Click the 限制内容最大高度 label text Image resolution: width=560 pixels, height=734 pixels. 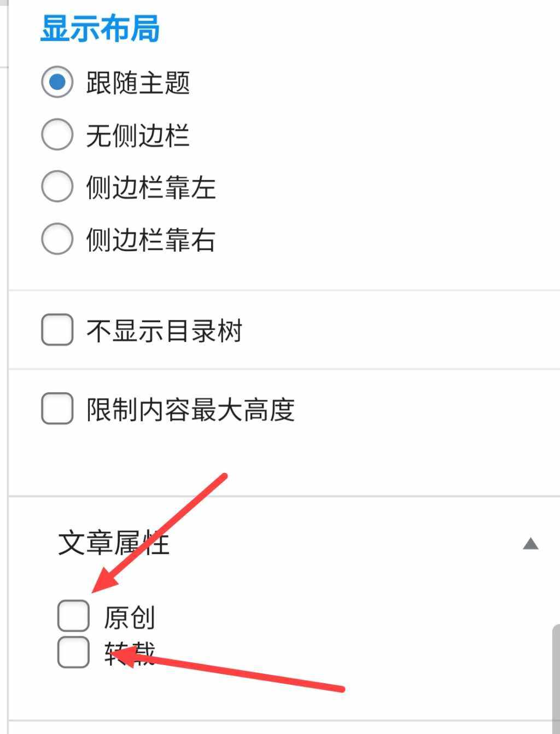click(x=190, y=410)
